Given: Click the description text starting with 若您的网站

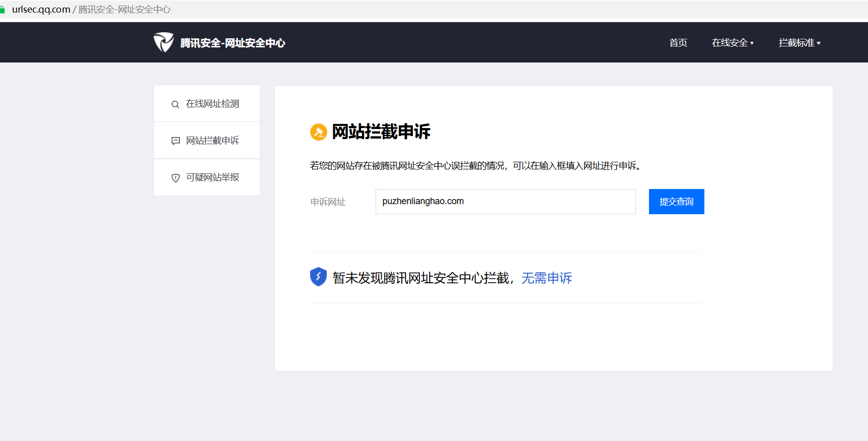Looking at the screenshot, I should (x=476, y=166).
